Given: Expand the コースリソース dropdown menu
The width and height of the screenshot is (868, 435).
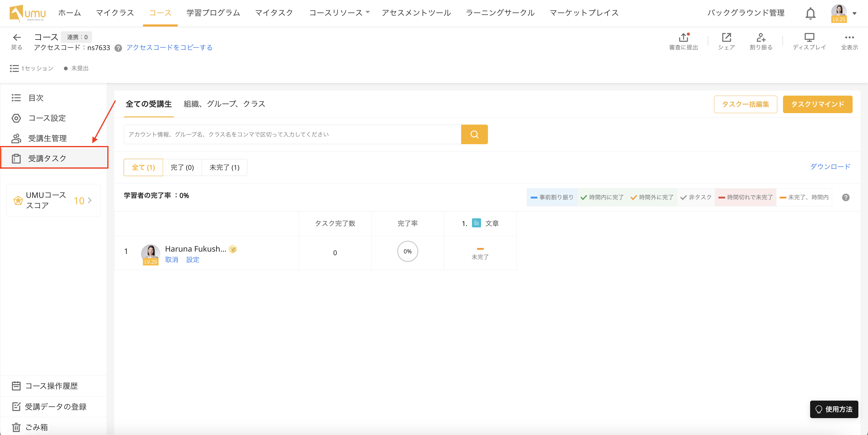Looking at the screenshot, I should (x=339, y=13).
